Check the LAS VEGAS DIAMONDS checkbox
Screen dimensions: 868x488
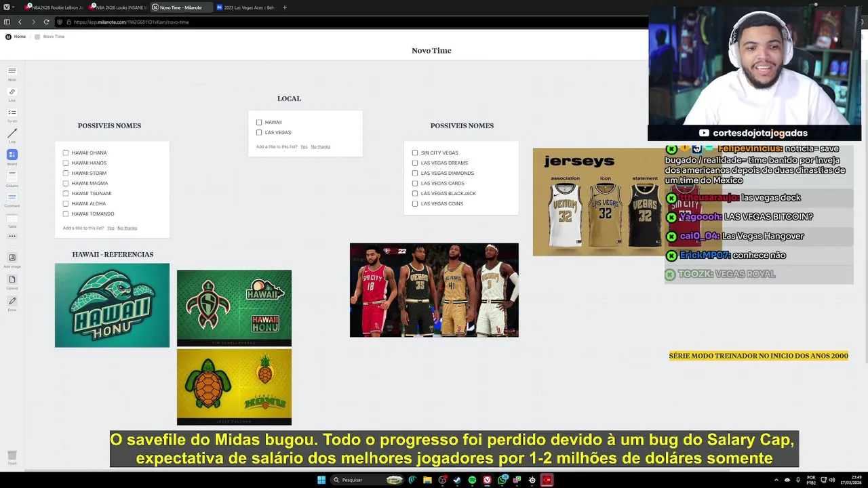[x=415, y=174]
